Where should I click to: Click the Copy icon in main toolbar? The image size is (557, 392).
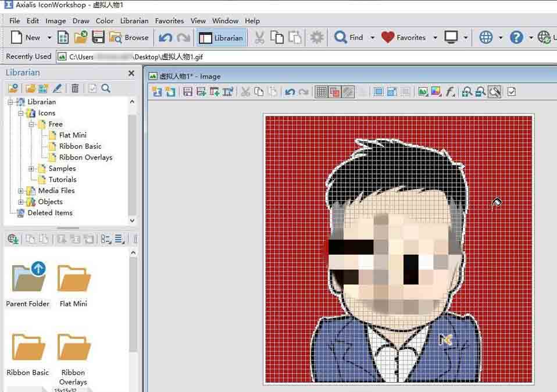277,37
